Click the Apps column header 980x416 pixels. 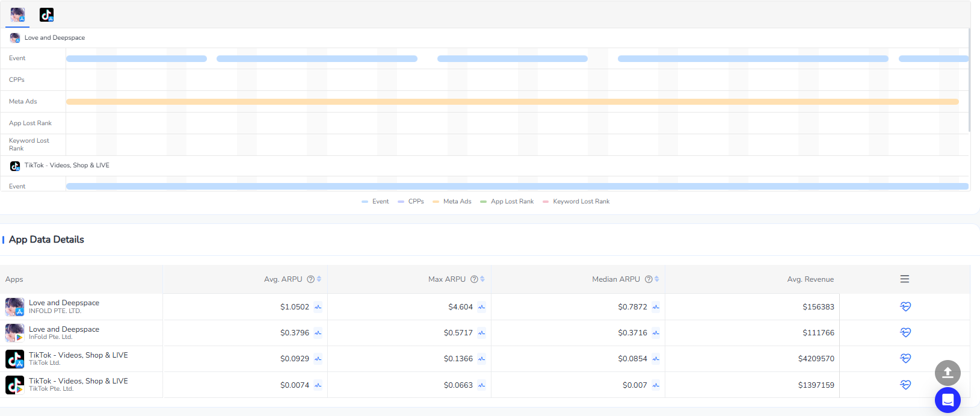(14, 279)
